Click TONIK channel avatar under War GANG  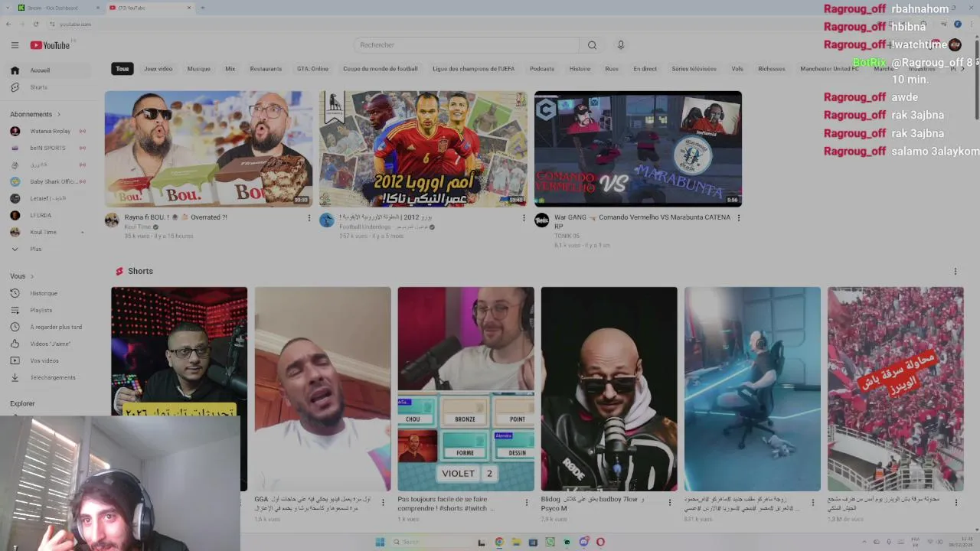(x=541, y=220)
